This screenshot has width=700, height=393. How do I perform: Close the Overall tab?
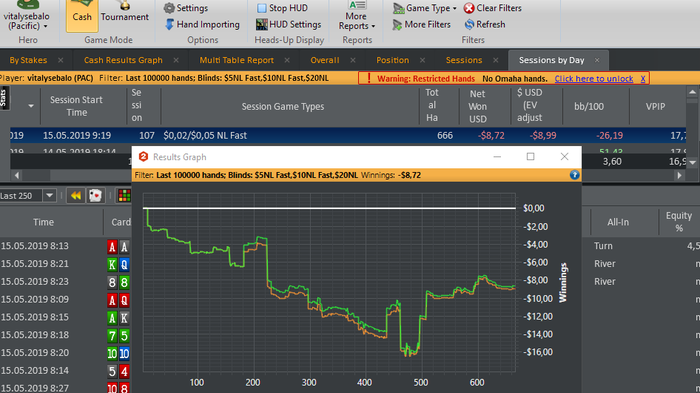(353, 60)
